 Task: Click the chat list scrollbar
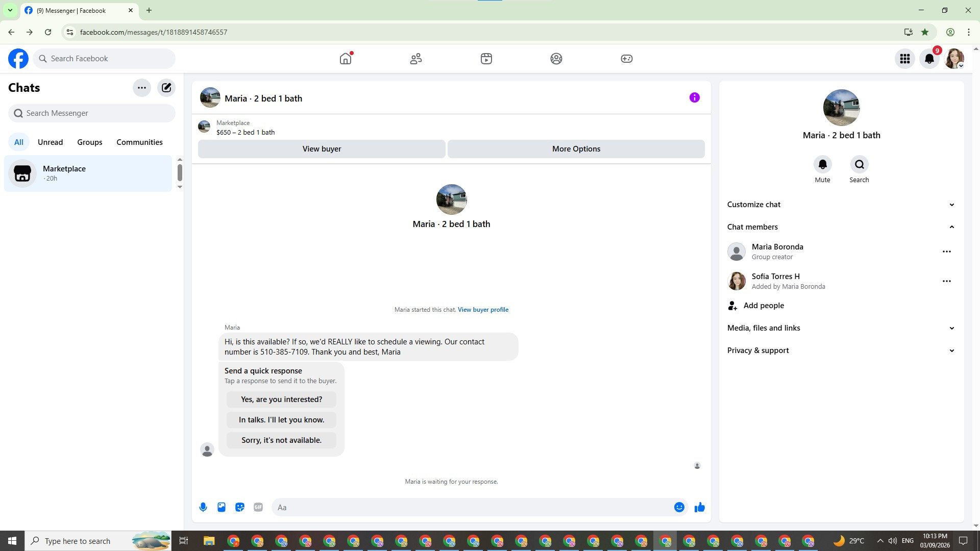[180, 173]
